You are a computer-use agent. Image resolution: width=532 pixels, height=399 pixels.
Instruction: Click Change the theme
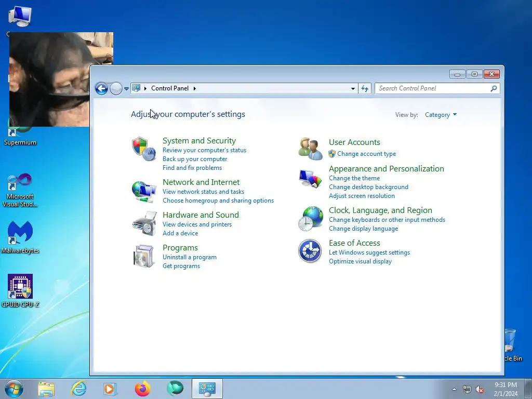[354, 178]
